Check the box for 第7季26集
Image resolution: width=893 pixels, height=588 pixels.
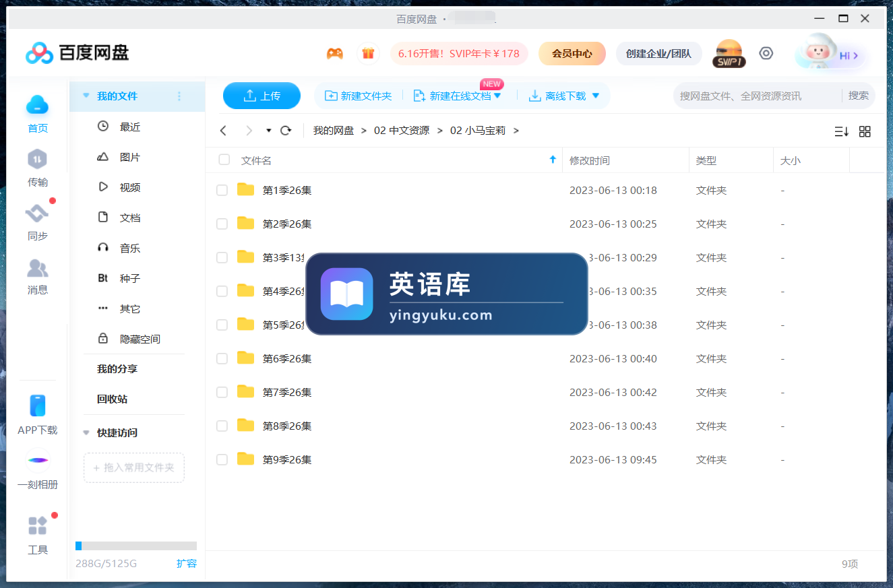pyautogui.click(x=222, y=392)
